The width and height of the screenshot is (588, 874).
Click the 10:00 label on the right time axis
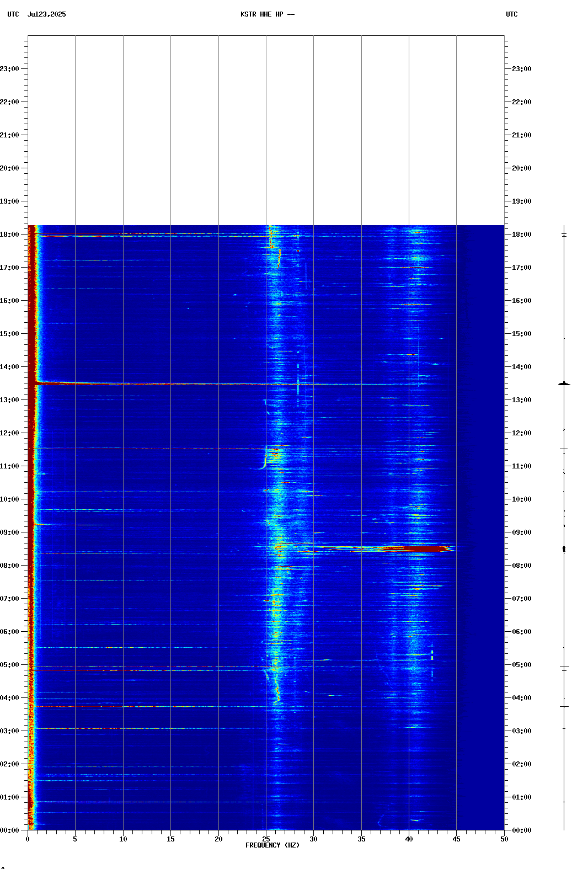pos(522,499)
